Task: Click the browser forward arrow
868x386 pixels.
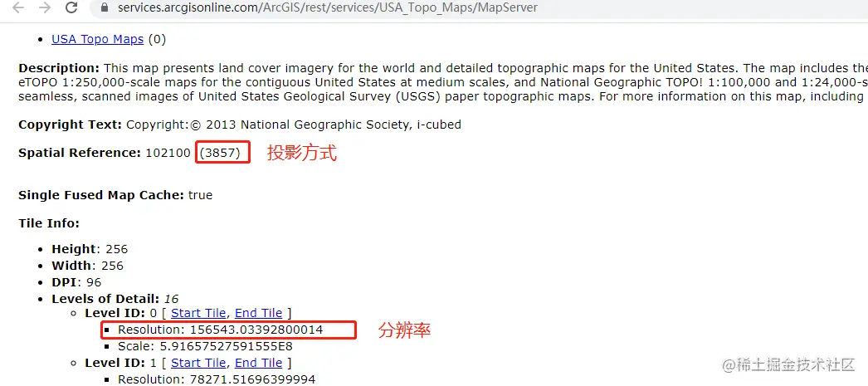Action: point(45,7)
